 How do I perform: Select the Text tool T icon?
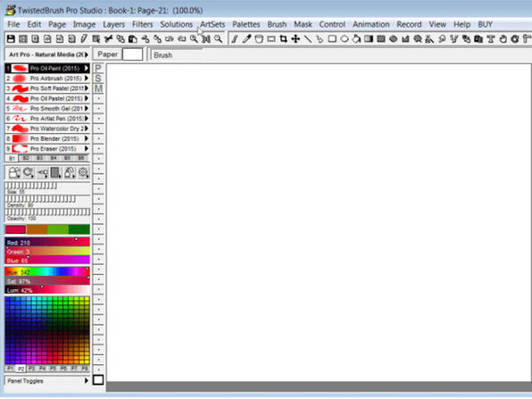tap(491, 38)
